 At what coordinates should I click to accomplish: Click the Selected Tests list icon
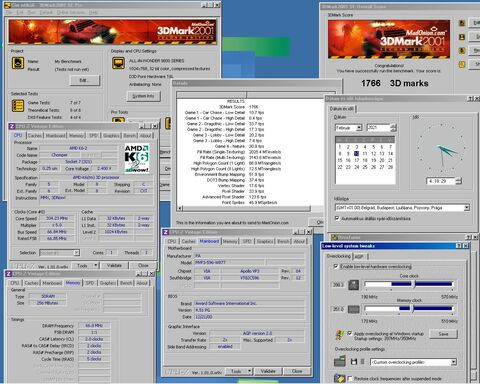[18, 106]
